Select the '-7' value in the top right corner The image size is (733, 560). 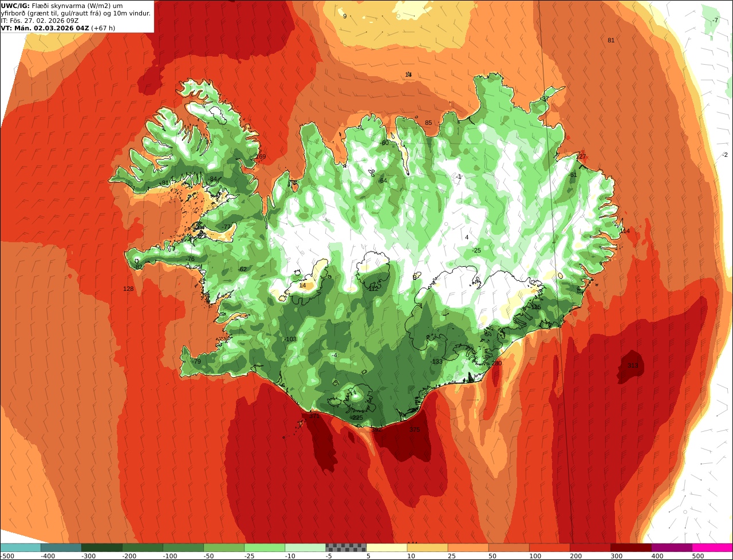pyautogui.click(x=715, y=20)
